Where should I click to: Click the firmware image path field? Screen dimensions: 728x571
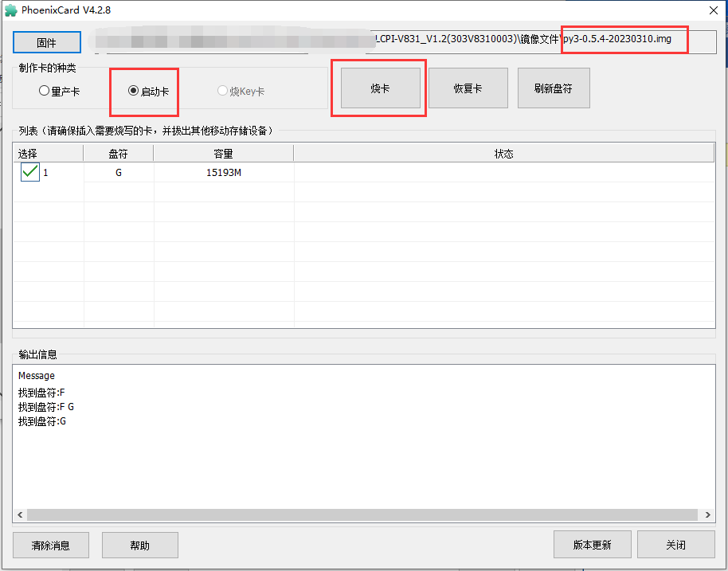[x=401, y=41]
